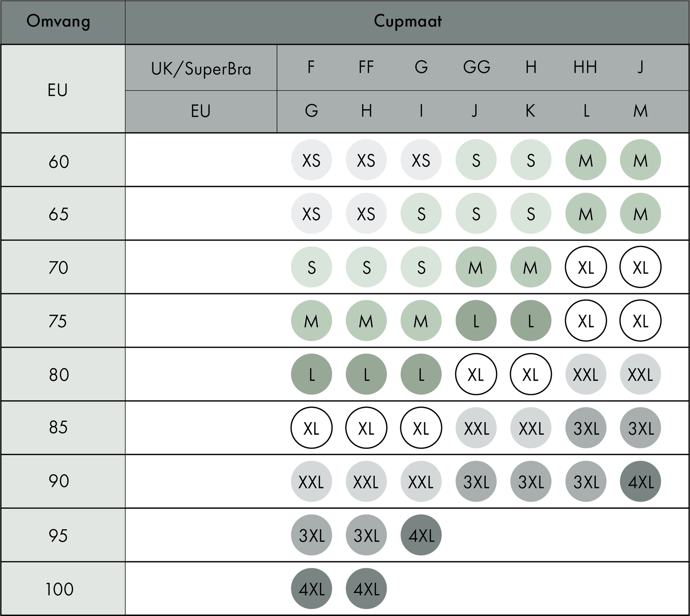Click the band size 100 row label
Screen dimensions: 690x616
[x=59, y=589]
